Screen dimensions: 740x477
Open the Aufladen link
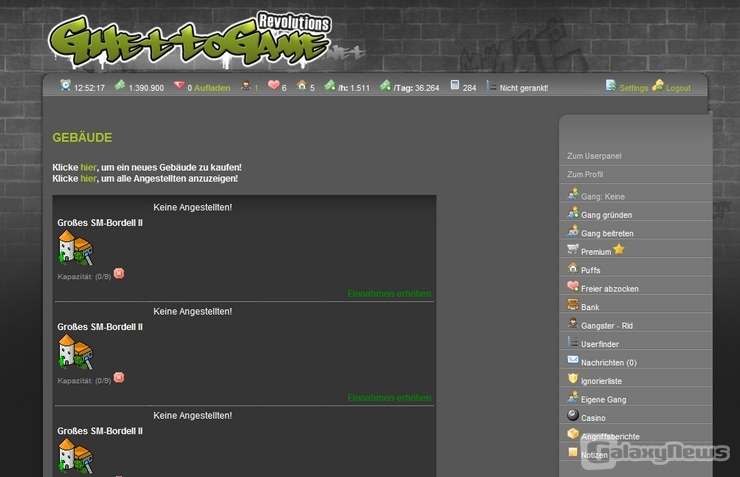212,88
